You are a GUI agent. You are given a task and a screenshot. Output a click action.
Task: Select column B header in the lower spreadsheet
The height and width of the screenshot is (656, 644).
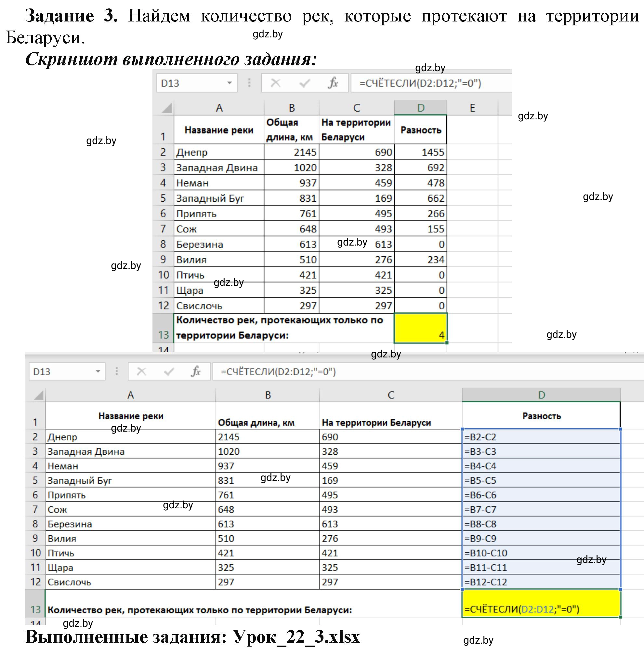[x=268, y=395]
